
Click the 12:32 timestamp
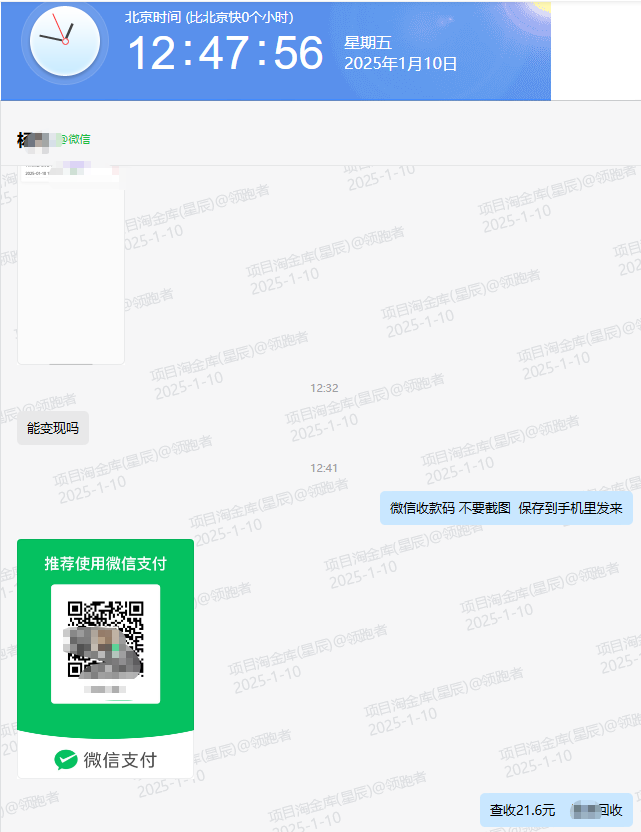coord(324,388)
